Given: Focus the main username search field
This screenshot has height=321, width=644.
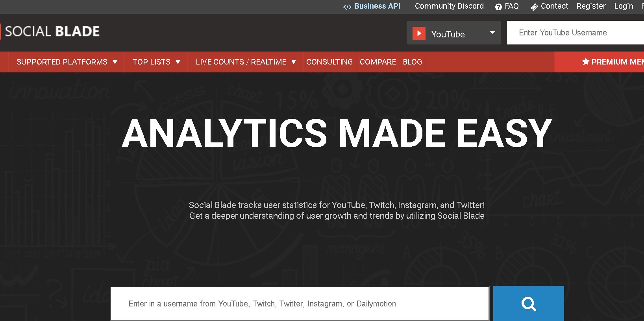Looking at the screenshot, I should click(300, 304).
